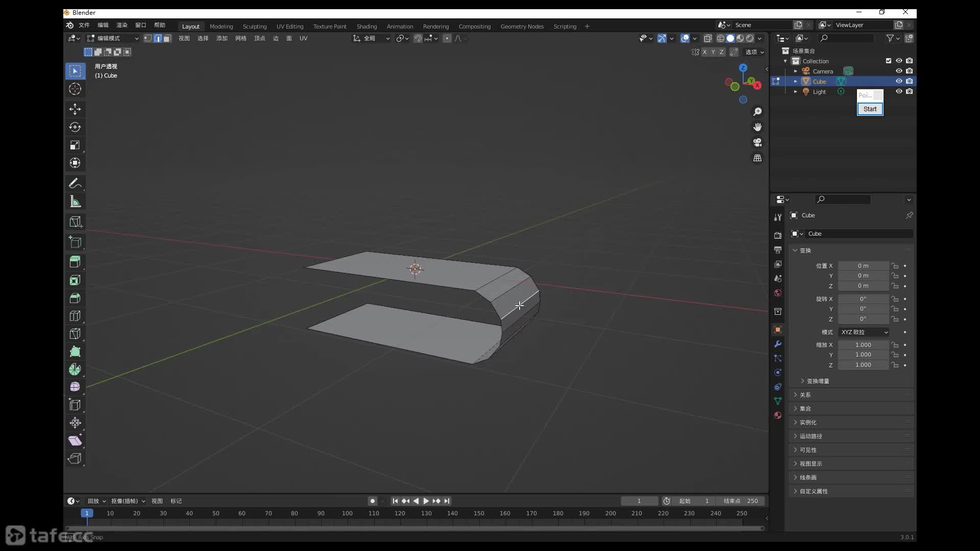Select the Extrude Region tool
Screen dimensions: 980x551
tap(75, 262)
